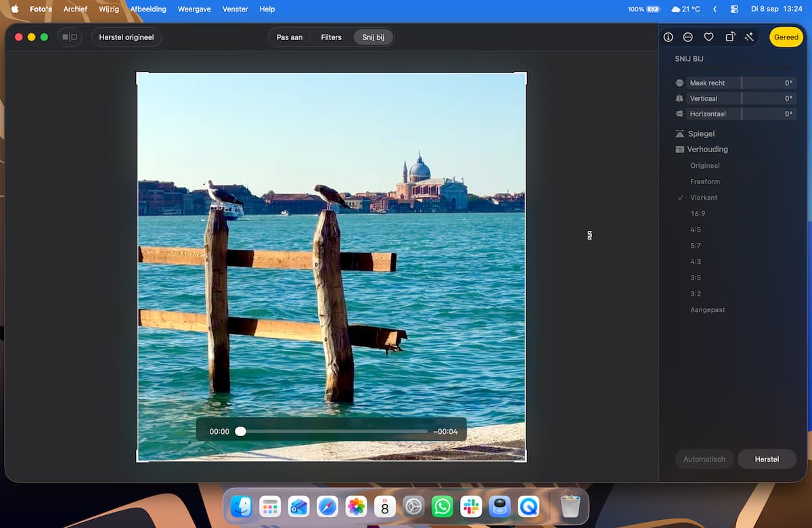The width and height of the screenshot is (812, 528).
Task: Expand hidden menu bar items chevron
Action: click(715, 9)
